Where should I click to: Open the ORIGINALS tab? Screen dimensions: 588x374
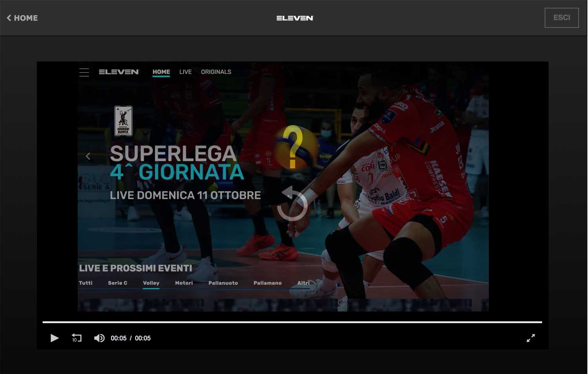[216, 72]
